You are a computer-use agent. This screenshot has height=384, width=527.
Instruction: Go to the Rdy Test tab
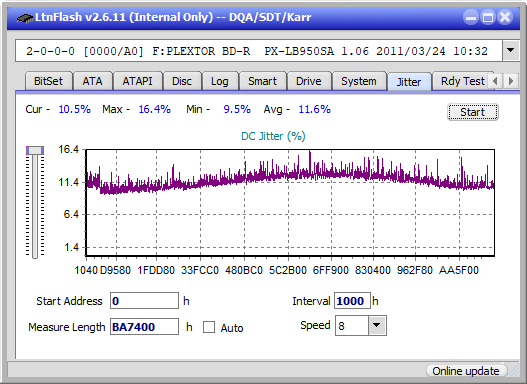[x=462, y=81]
